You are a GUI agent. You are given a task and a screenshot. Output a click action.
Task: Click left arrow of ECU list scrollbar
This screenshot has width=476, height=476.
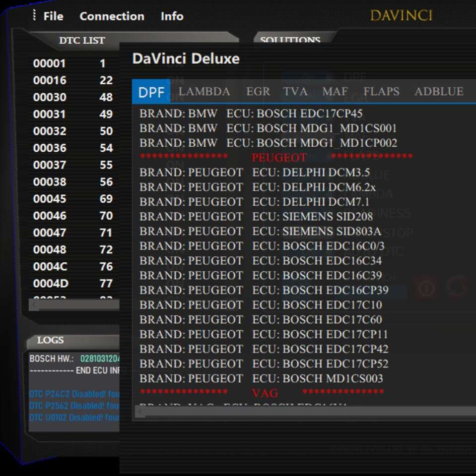coord(140,412)
